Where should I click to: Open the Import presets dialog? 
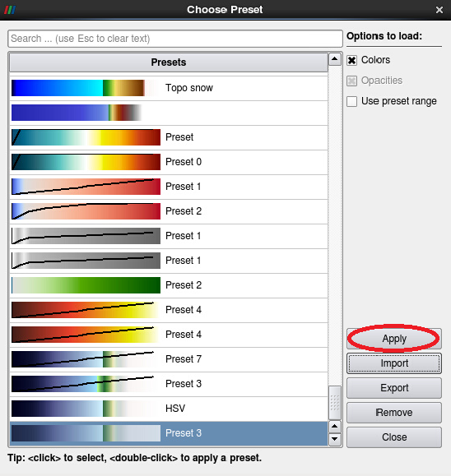(394, 363)
